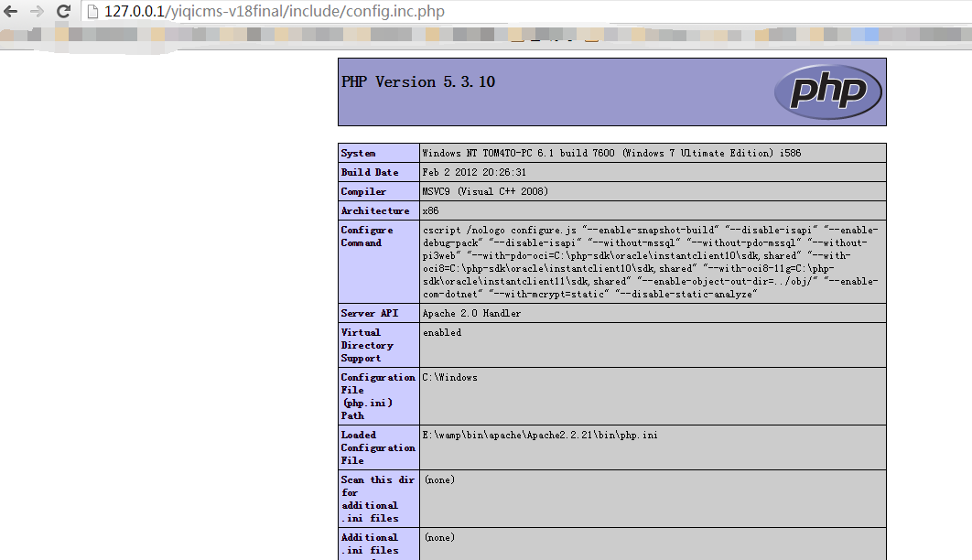Image resolution: width=972 pixels, height=560 pixels.
Task: Select the E:\wamp php.ini path value
Action: [540, 435]
